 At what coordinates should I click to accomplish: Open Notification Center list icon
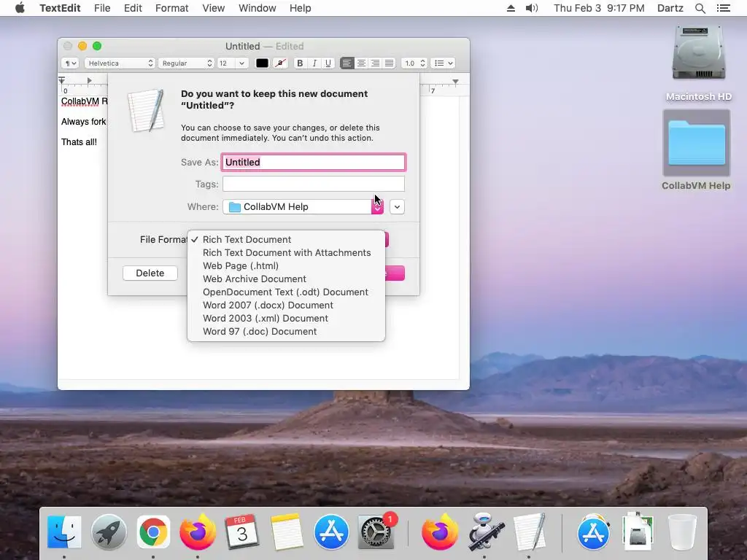click(x=723, y=8)
